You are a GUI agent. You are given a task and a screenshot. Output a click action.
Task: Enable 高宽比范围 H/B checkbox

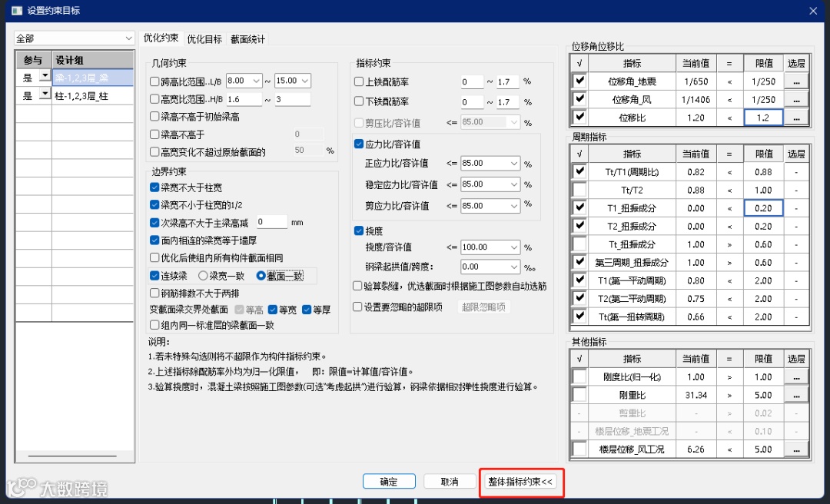pos(154,99)
